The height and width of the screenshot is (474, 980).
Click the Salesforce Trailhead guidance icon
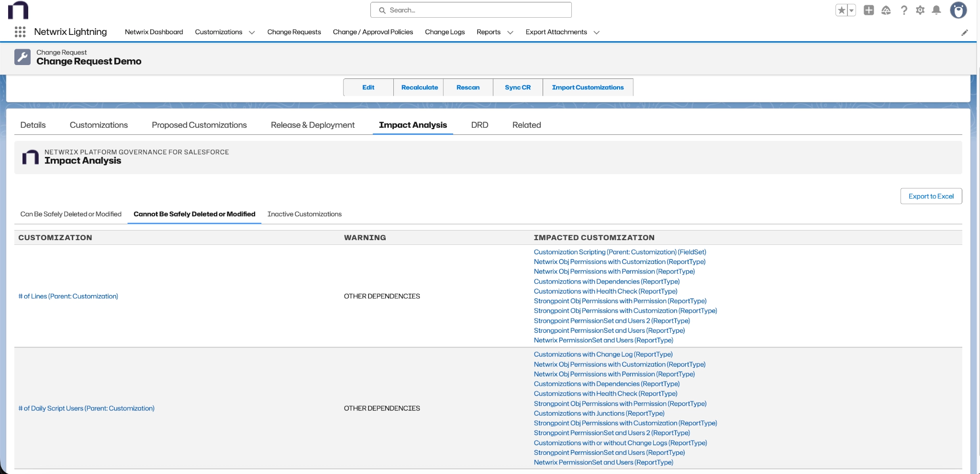click(x=887, y=10)
